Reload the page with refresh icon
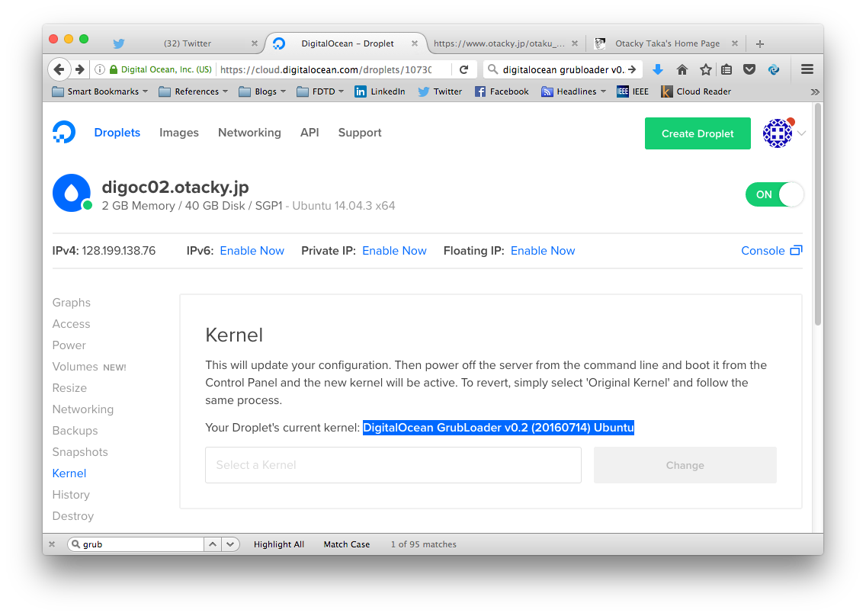Screen dimensions: 866x616 (464, 69)
